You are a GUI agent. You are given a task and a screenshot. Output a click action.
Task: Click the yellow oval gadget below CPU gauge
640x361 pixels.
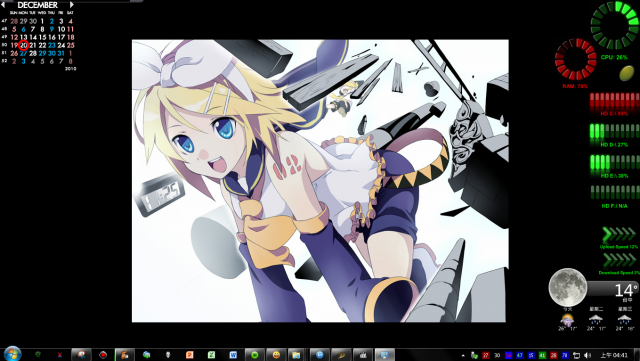[x=627, y=73]
